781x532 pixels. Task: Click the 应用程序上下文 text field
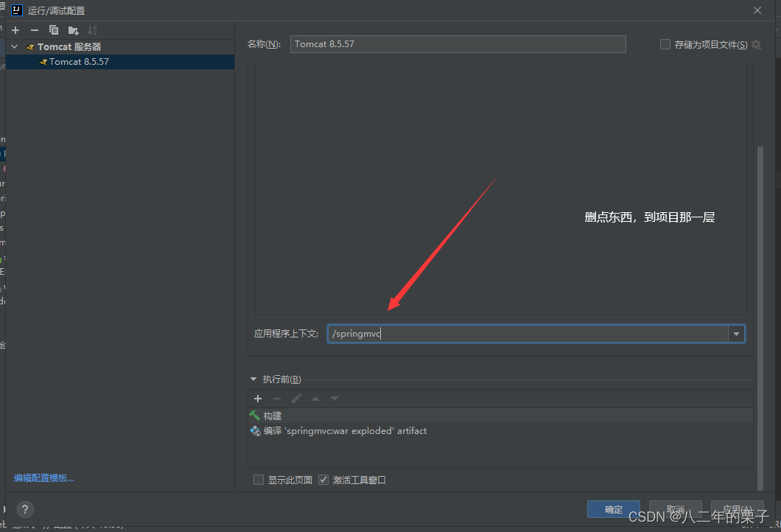pos(528,334)
